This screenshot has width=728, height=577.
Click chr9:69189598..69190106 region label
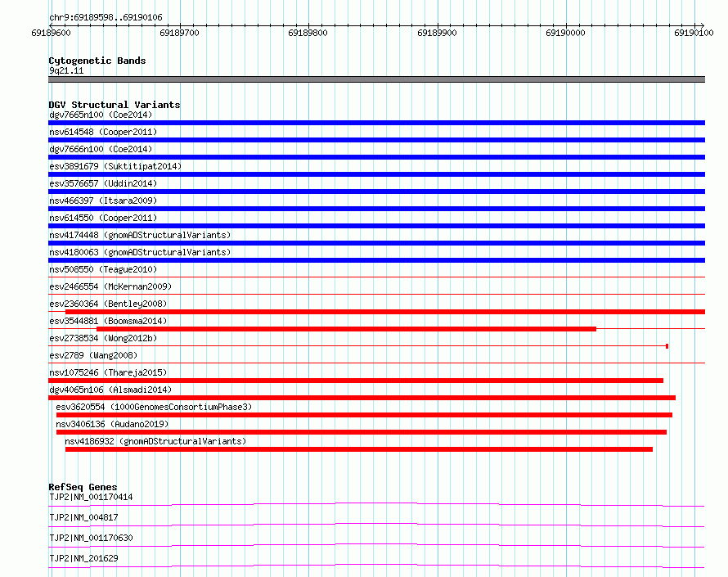(x=106, y=17)
